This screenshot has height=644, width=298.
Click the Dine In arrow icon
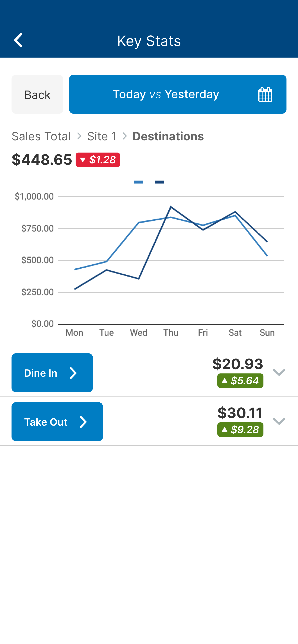(x=73, y=373)
